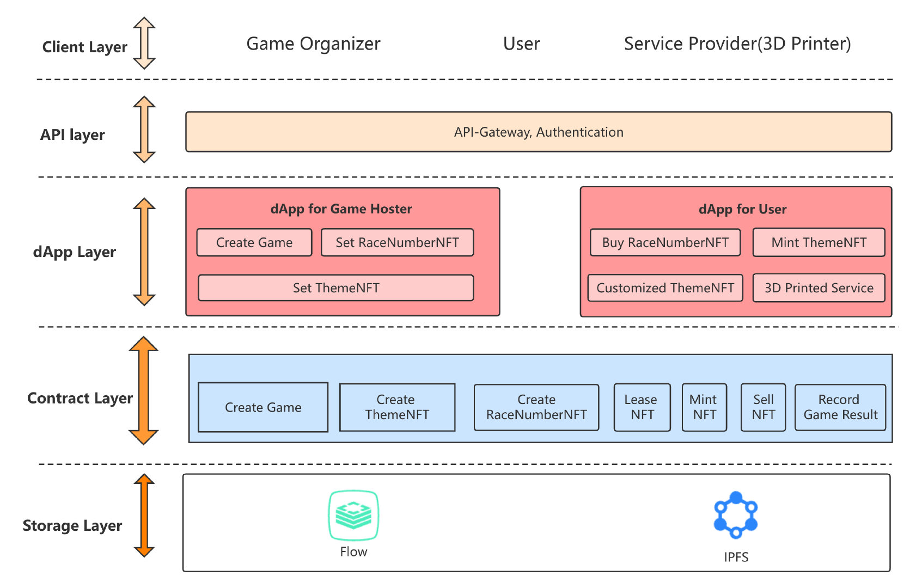Click the Storage Layer label
Screen dimensions: 916x588
pyautogui.click(x=72, y=526)
